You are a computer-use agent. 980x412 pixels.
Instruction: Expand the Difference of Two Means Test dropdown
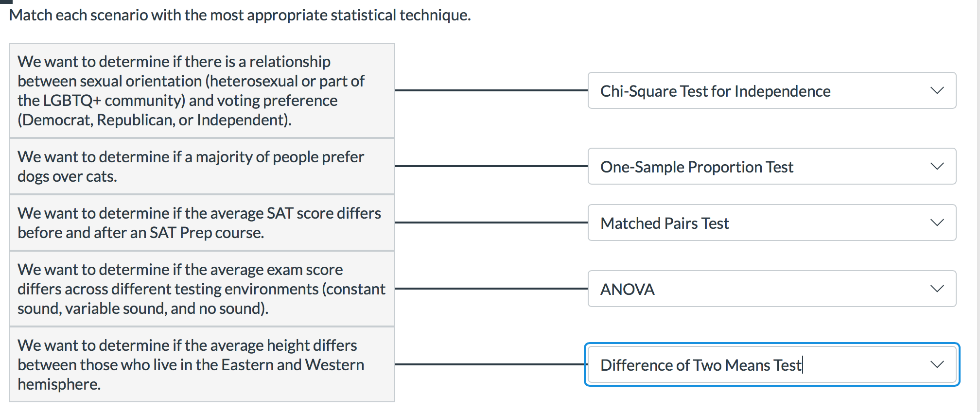click(x=938, y=365)
